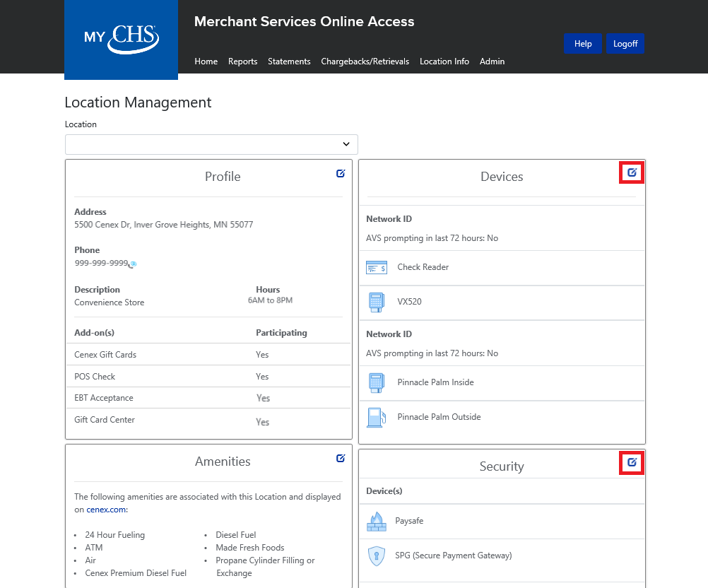The height and width of the screenshot is (588, 708).
Task: Click the Logoff button
Action: [x=625, y=44]
